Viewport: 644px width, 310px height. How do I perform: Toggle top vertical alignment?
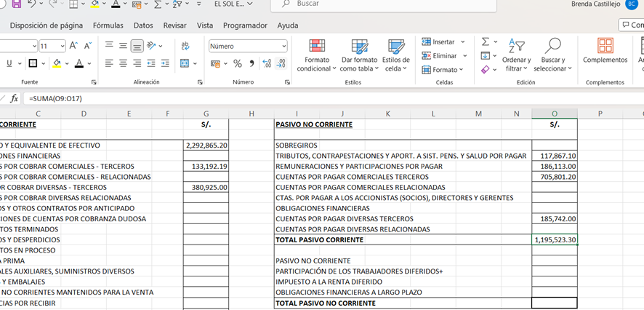click(109, 45)
